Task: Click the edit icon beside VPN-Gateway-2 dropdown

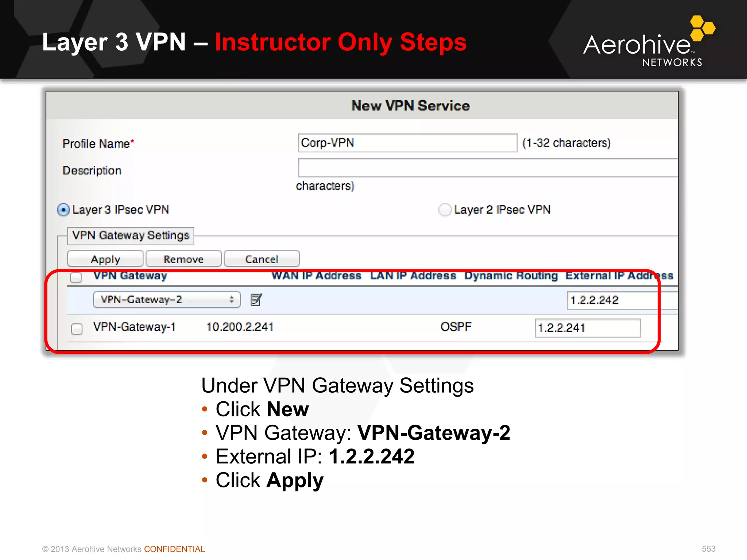Action: pos(256,300)
